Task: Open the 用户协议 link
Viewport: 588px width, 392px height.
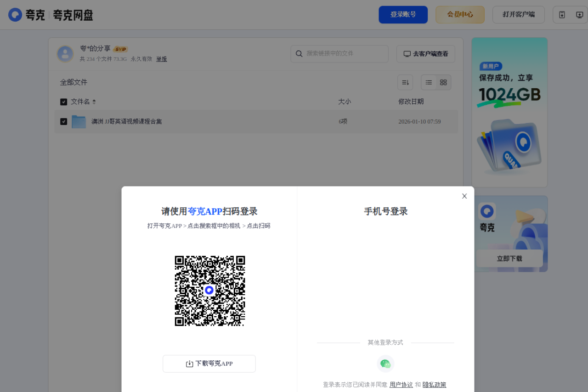Action: pyautogui.click(x=401, y=385)
